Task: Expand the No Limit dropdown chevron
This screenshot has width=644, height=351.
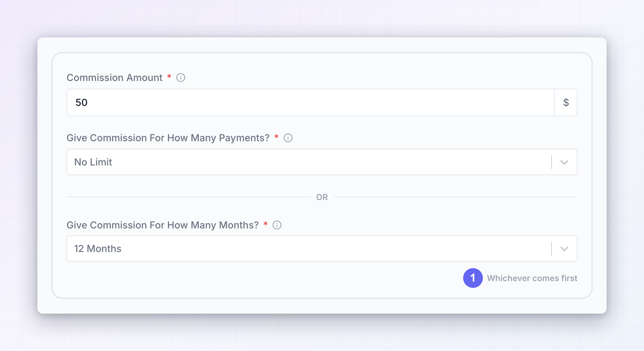Action: point(564,162)
